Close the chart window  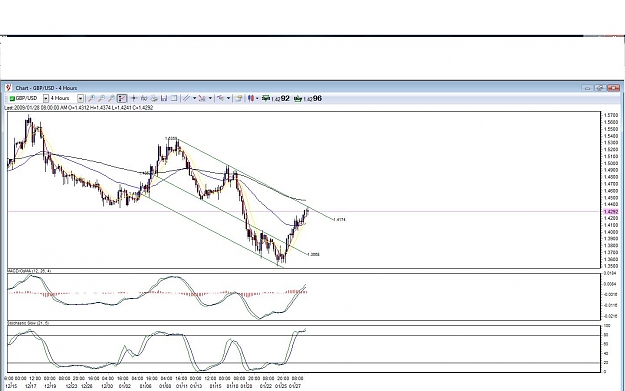click(x=614, y=88)
